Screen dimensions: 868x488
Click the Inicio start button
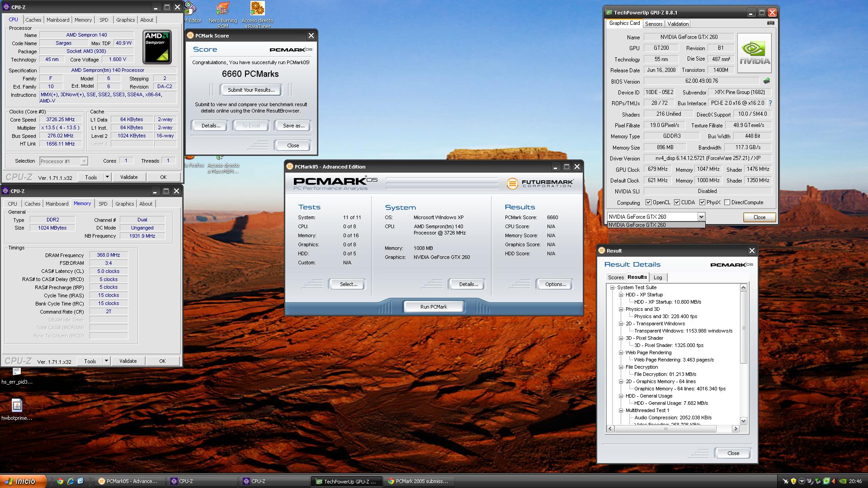coord(23,481)
